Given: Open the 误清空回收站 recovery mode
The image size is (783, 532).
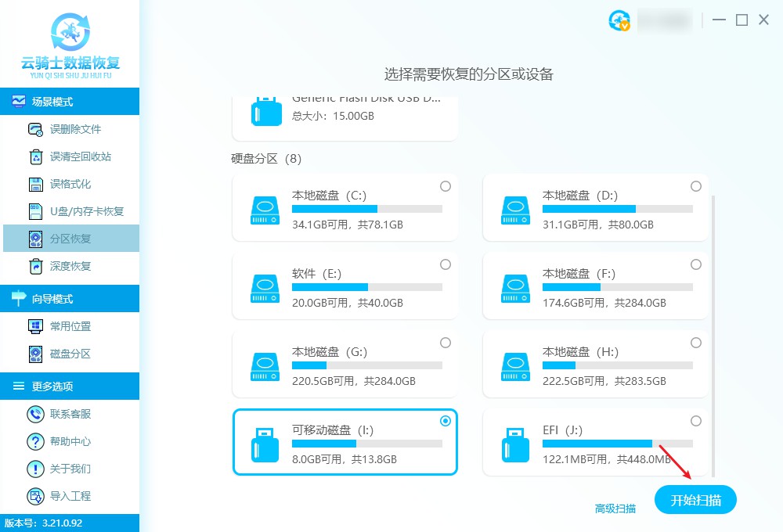Looking at the screenshot, I should point(70,156).
